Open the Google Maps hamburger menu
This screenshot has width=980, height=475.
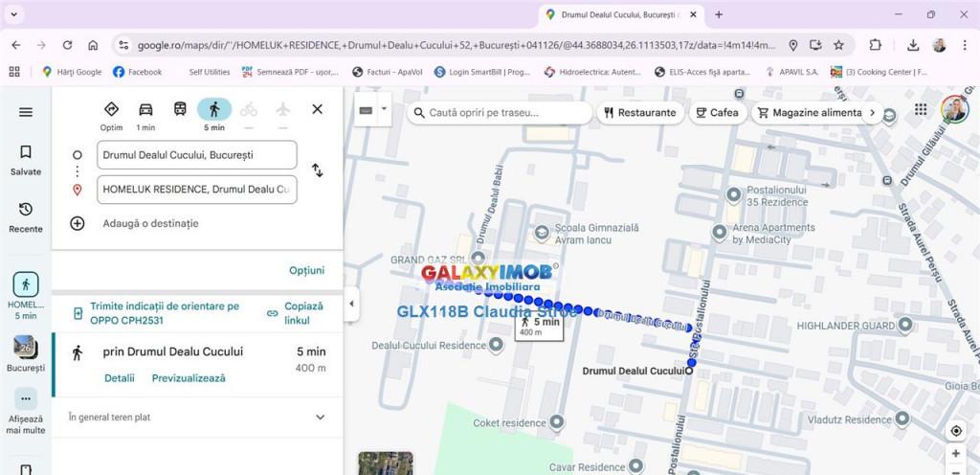click(26, 112)
